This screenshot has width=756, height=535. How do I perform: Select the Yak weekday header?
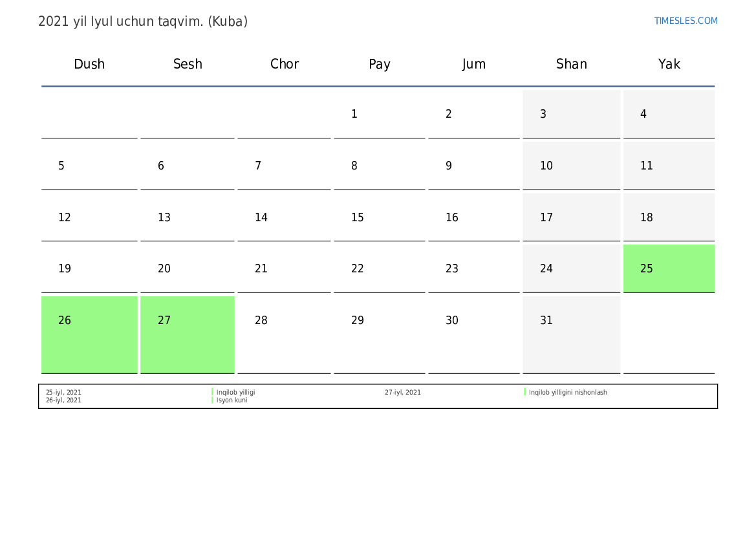pyautogui.click(x=669, y=63)
